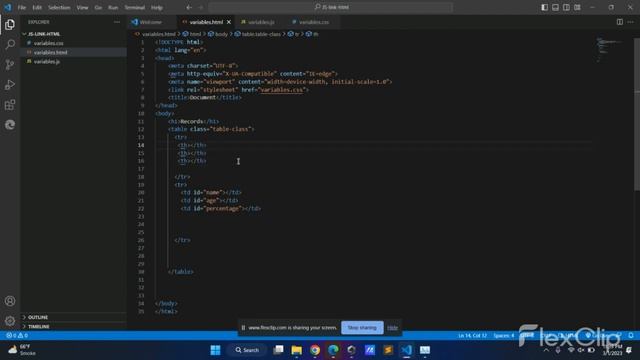
Task: Follow the variables.css href link in code
Action: [282, 90]
